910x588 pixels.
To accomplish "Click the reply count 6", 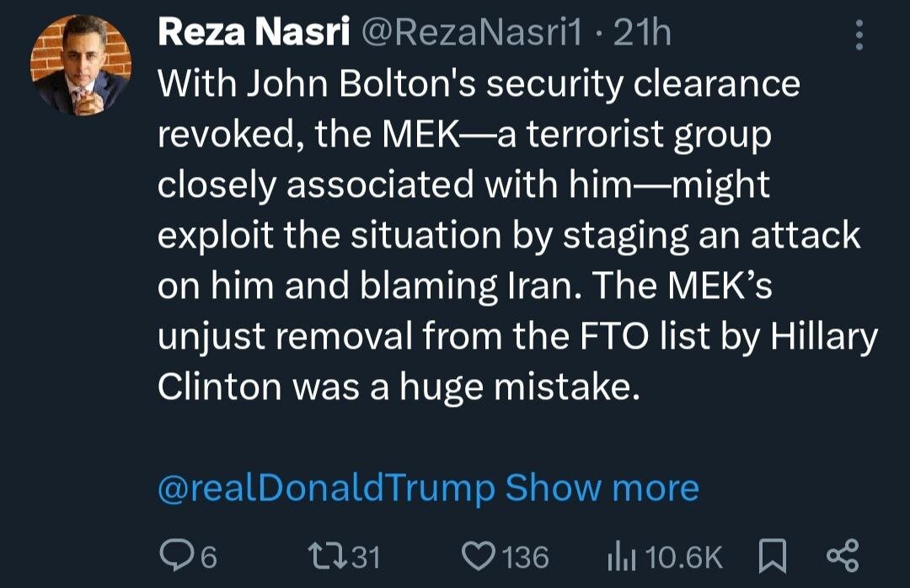I will (208, 557).
